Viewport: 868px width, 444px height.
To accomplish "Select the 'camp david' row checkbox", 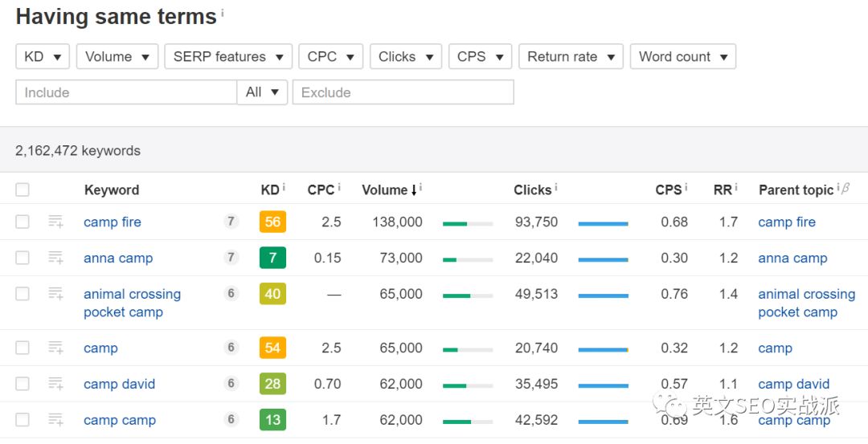I will (23, 384).
